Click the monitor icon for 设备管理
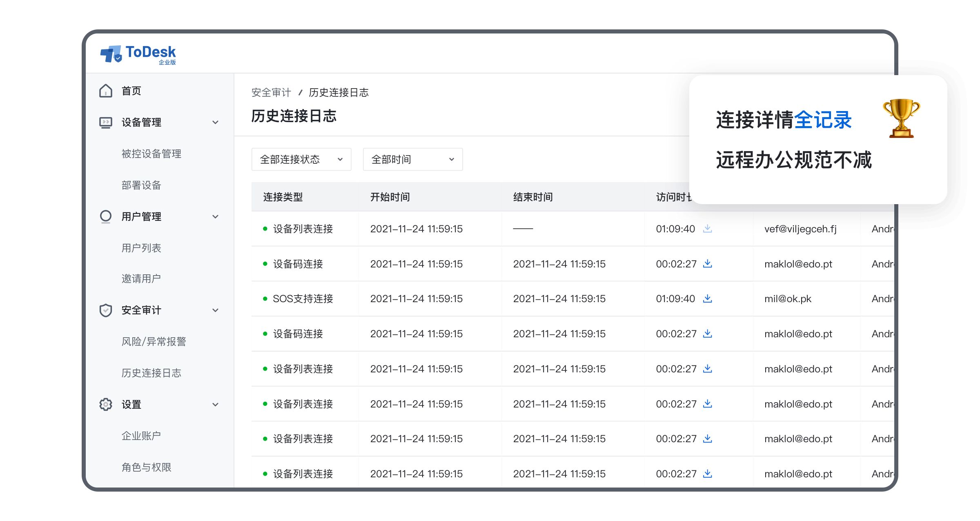 (x=106, y=122)
